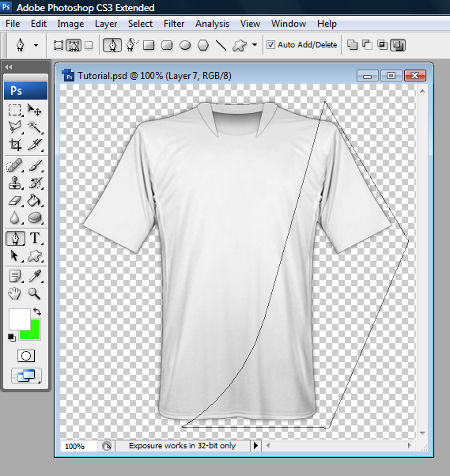Image resolution: width=450 pixels, height=476 pixels.
Task: Select the Pen tool in toolbox
Action: click(x=15, y=238)
